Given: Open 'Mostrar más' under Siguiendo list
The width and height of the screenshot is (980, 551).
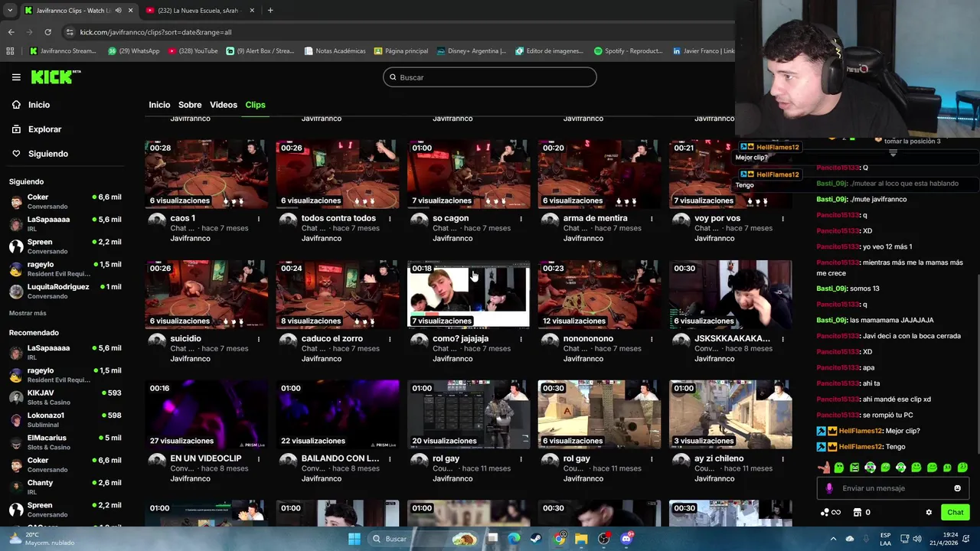Looking at the screenshot, I should pos(28,313).
